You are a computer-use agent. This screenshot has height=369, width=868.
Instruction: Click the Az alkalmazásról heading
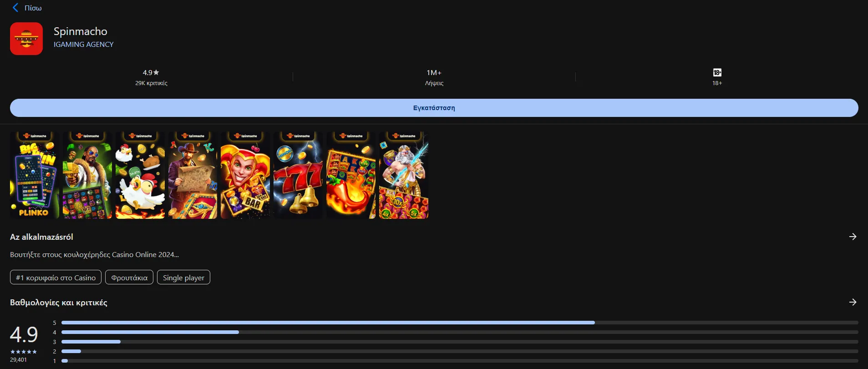coord(41,237)
